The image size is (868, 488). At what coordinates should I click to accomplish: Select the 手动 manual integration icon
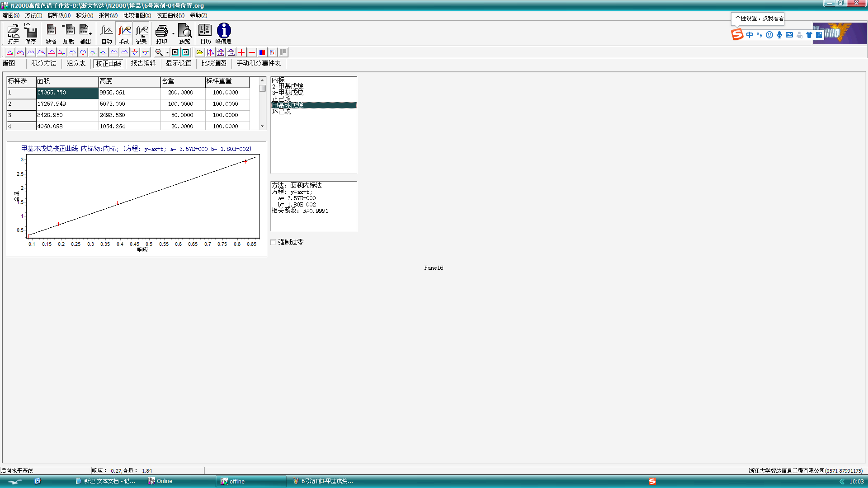coord(124,33)
